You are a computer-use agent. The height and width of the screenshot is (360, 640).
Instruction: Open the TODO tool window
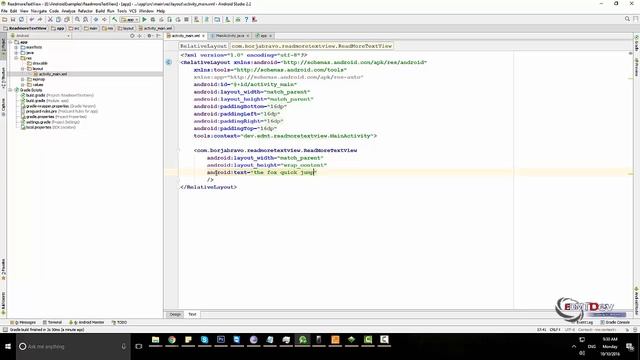[120, 322]
